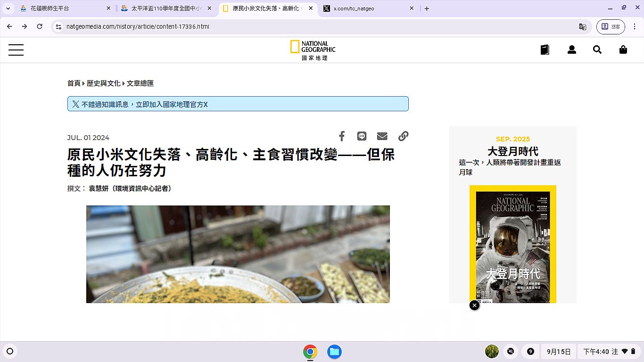Close the floating ad with X button
The image size is (644, 362).
474,305
